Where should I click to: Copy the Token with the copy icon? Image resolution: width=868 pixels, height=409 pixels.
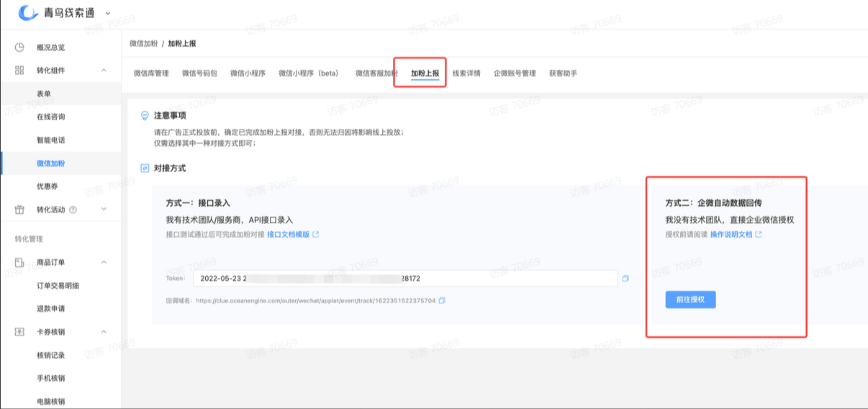(625, 279)
